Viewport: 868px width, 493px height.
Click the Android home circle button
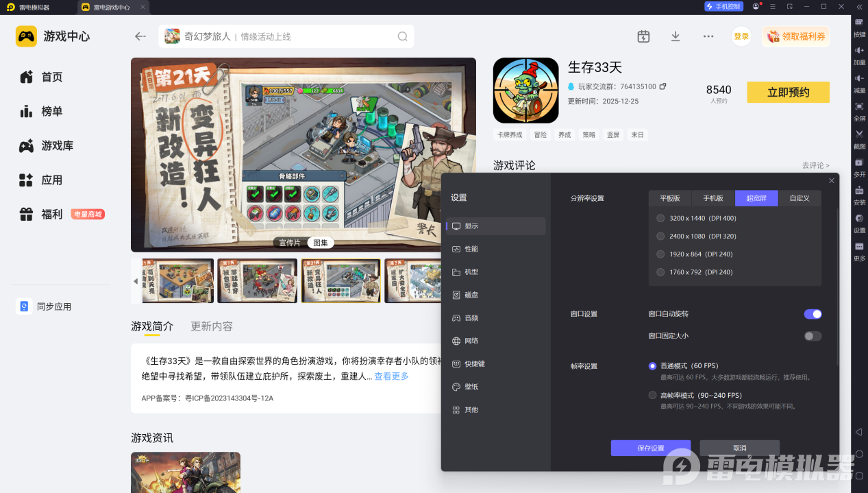pyautogui.click(x=859, y=454)
